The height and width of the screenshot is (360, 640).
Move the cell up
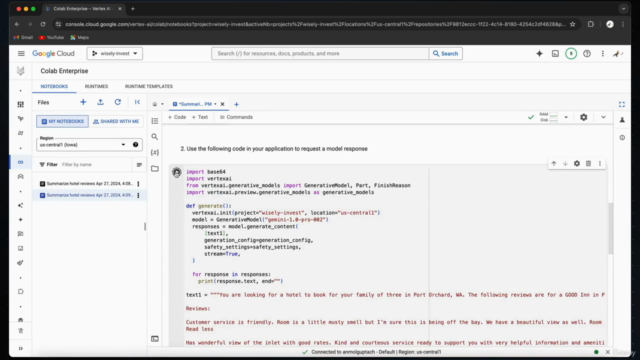(x=554, y=164)
